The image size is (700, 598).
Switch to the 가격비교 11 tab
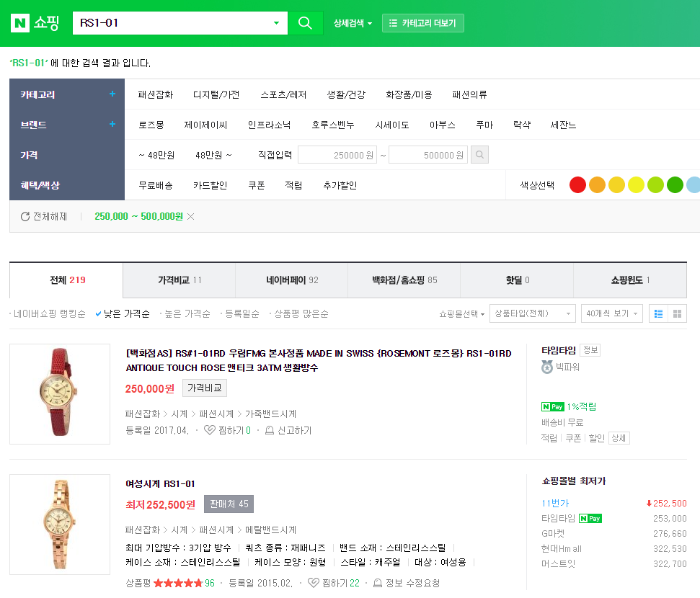point(179,280)
